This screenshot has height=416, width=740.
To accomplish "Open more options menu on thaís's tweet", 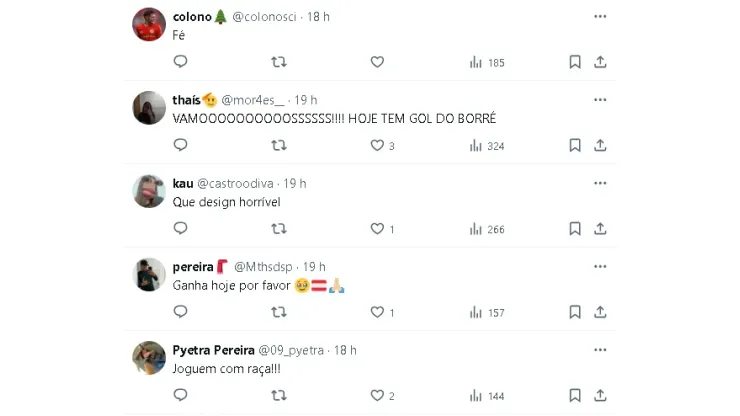I will (x=600, y=100).
